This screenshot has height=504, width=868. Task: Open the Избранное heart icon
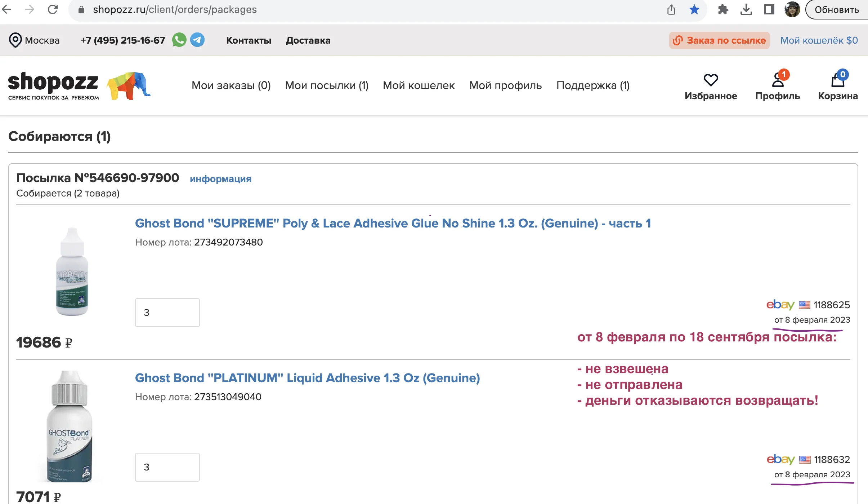711,80
